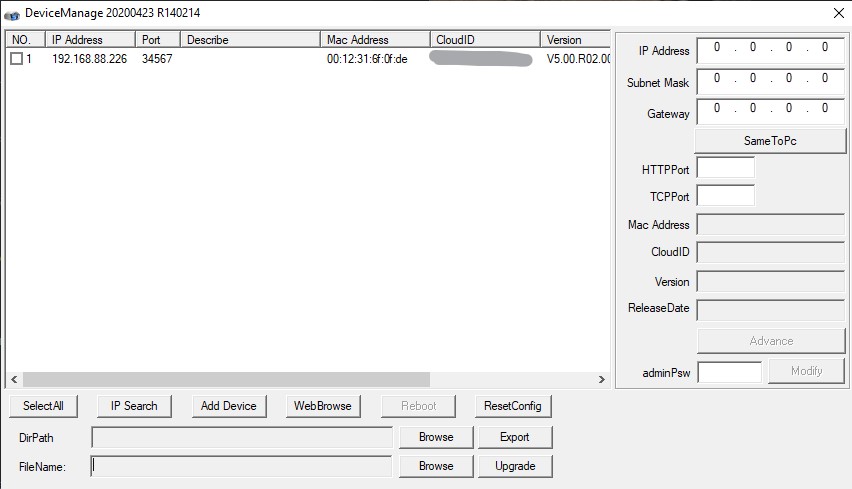Click Browse next to FileName

click(436, 466)
